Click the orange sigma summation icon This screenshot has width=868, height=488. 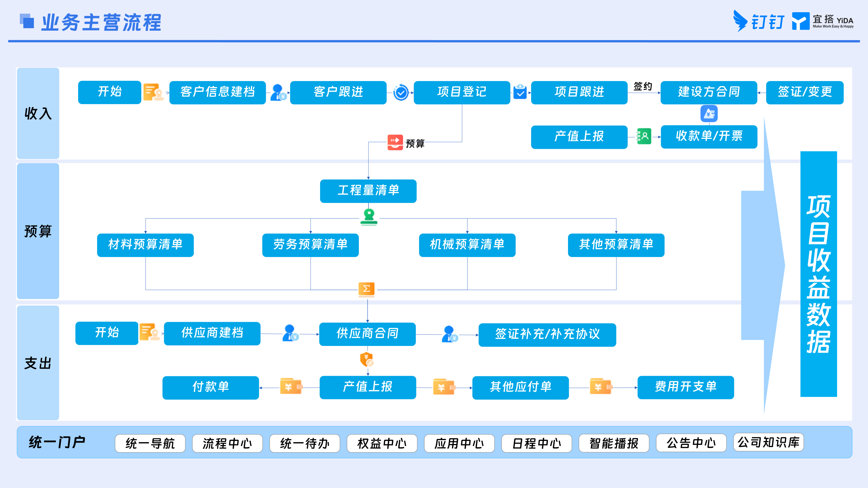[367, 289]
